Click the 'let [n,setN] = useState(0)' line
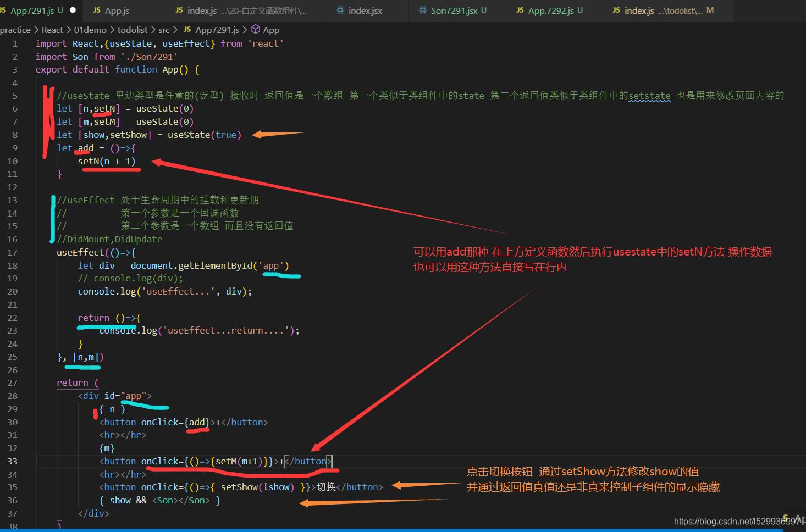The height and width of the screenshot is (532, 806). pyautogui.click(x=125, y=109)
